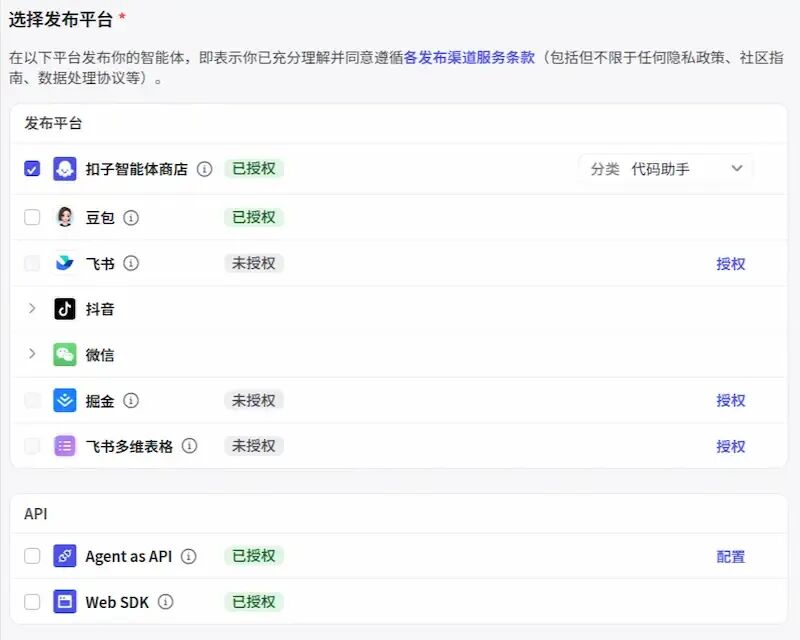This screenshot has height=640, width=800.
Task: Open info icon next to Agent as API
Action: pos(189,556)
